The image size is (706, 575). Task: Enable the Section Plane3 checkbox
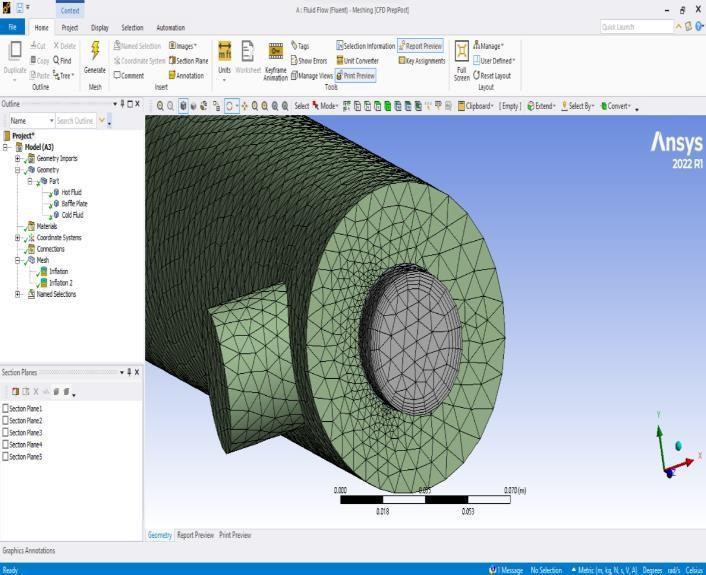tap(6, 433)
